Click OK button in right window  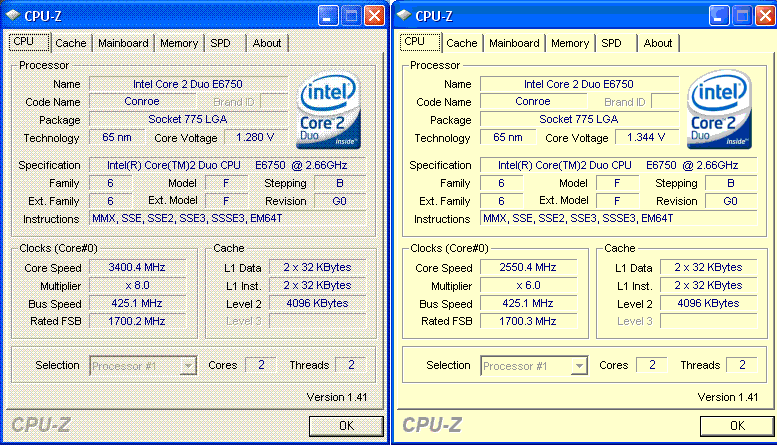(x=737, y=426)
